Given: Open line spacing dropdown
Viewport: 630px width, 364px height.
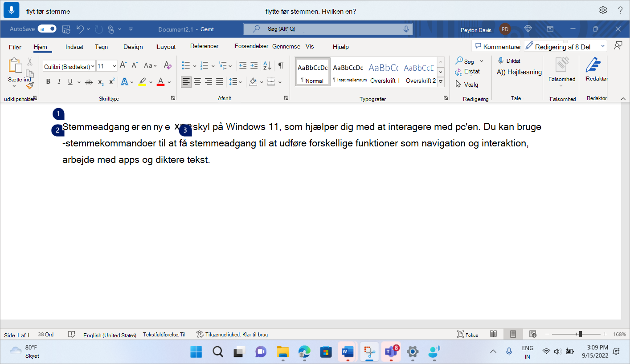Looking at the screenshot, I should (x=235, y=82).
